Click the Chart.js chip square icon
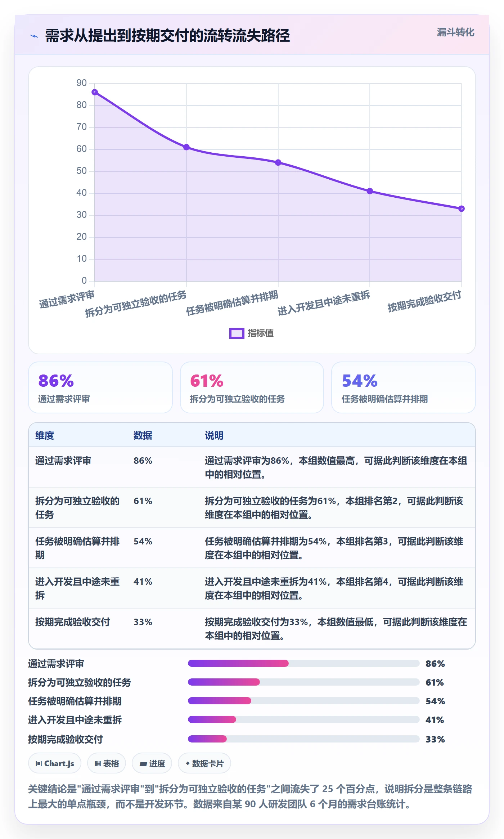504x839 pixels. [39, 764]
